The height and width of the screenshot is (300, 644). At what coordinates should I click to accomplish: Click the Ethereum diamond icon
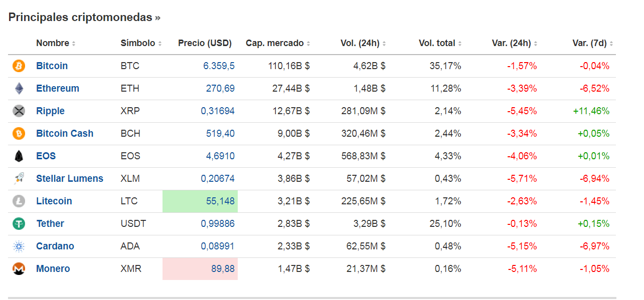click(19, 89)
